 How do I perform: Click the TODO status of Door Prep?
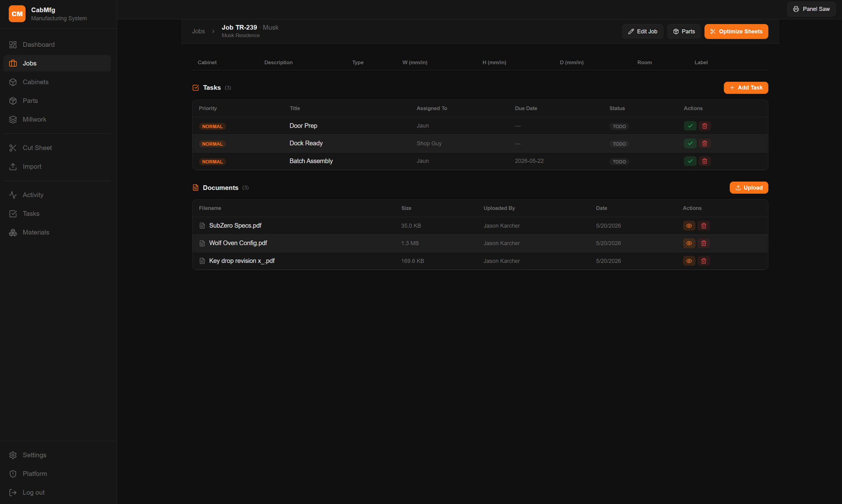pos(619,126)
